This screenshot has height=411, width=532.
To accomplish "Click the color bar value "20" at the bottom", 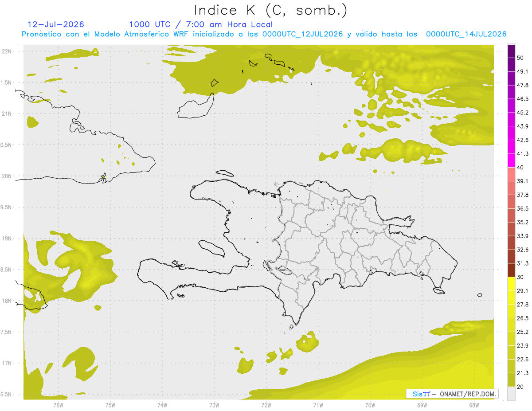I will coord(521,387).
